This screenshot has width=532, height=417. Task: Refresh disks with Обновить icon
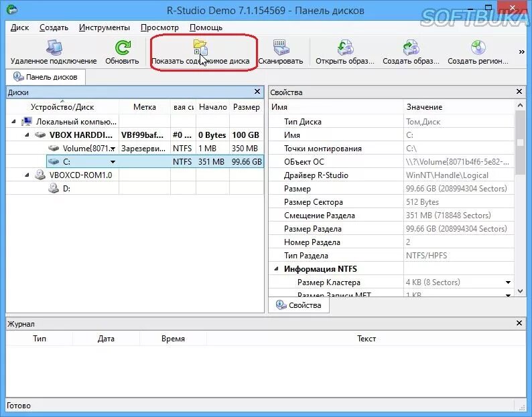pyautogui.click(x=122, y=48)
